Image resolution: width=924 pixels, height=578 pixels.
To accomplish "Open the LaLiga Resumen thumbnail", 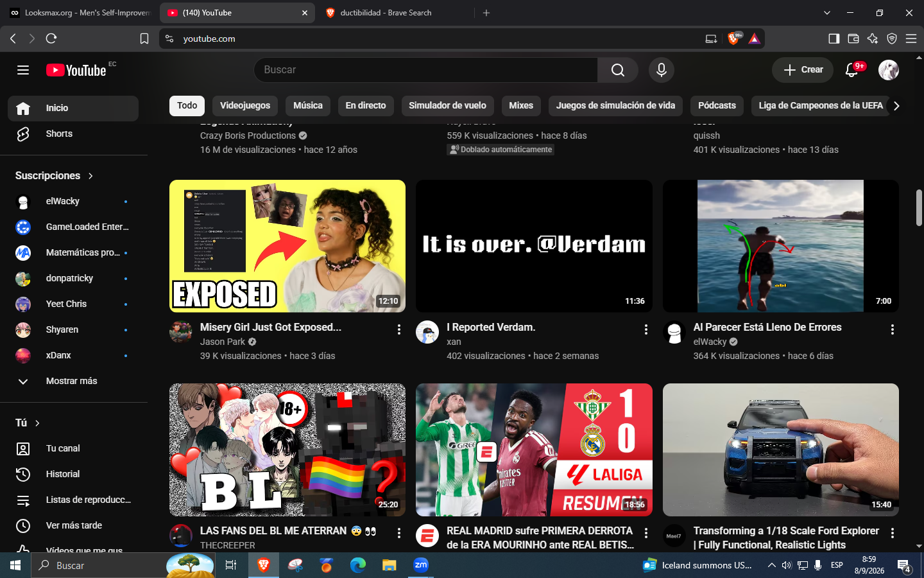I will pos(534,450).
